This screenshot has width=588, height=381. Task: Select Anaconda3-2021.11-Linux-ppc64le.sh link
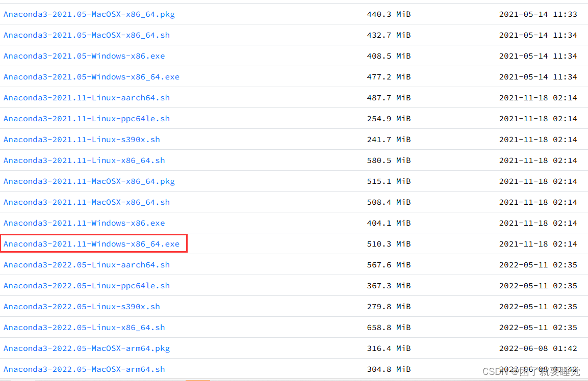pyautogui.click(x=87, y=119)
